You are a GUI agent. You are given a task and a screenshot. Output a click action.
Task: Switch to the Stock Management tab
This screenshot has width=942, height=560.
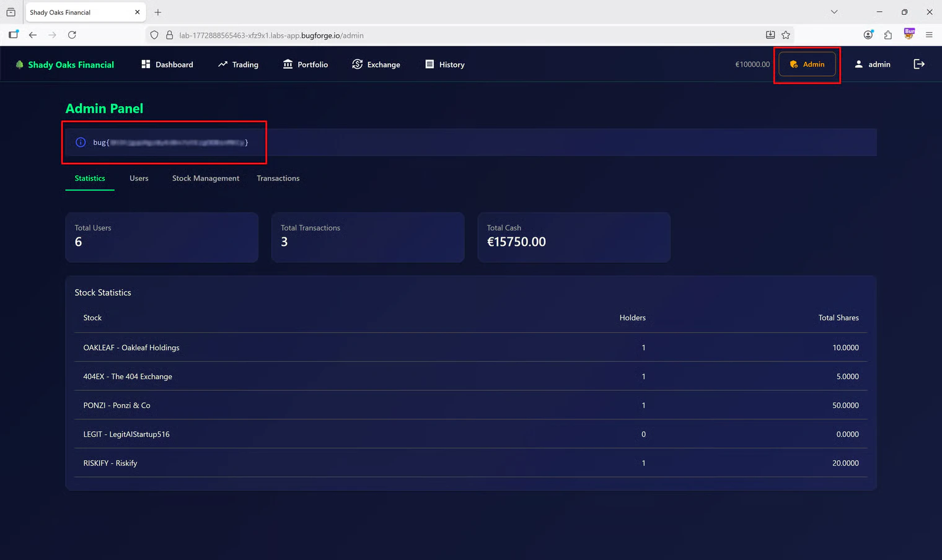point(206,178)
